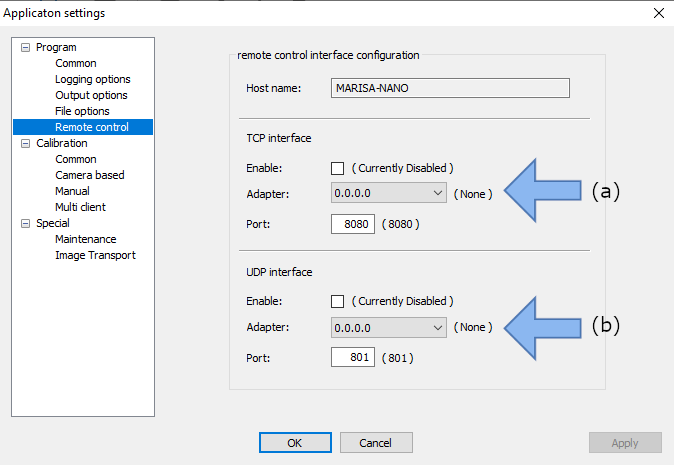
Task: Open Output options settings page
Action: click(x=91, y=95)
